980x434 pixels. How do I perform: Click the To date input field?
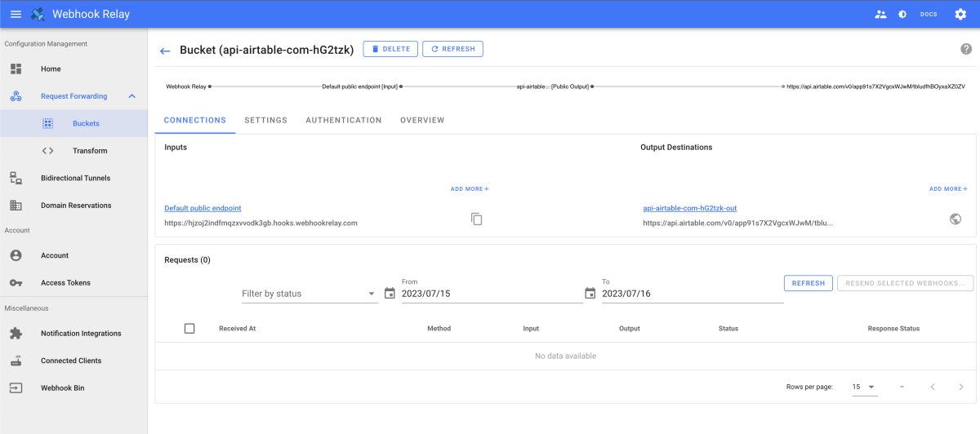(x=692, y=294)
